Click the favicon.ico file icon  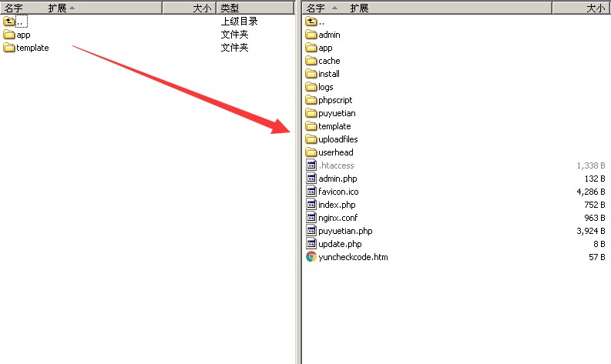[x=311, y=191]
